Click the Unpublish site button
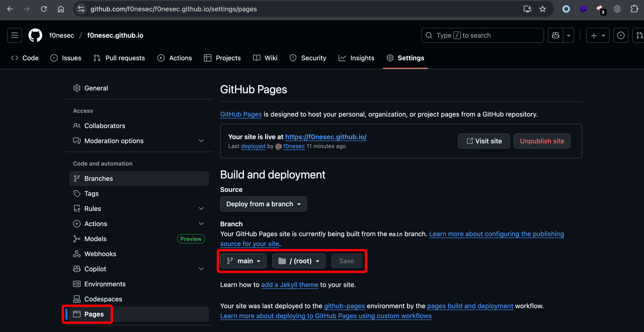The image size is (644, 332). 542,141
